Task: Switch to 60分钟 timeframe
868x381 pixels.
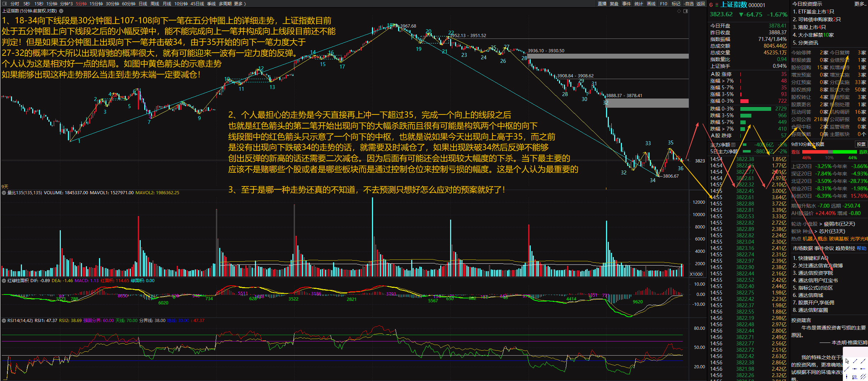Action: 129,4
